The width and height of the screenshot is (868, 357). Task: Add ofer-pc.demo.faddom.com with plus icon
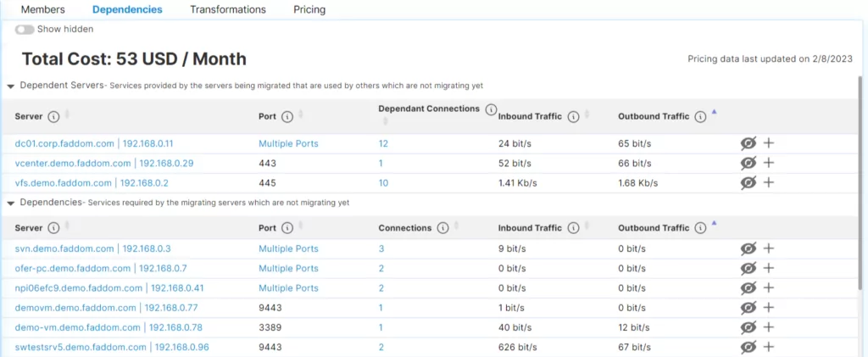coord(768,269)
